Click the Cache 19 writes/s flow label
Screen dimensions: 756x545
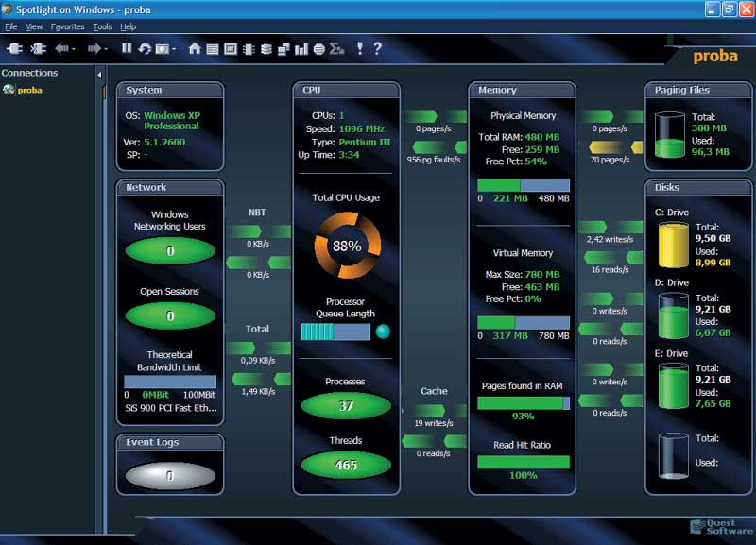[x=434, y=423]
